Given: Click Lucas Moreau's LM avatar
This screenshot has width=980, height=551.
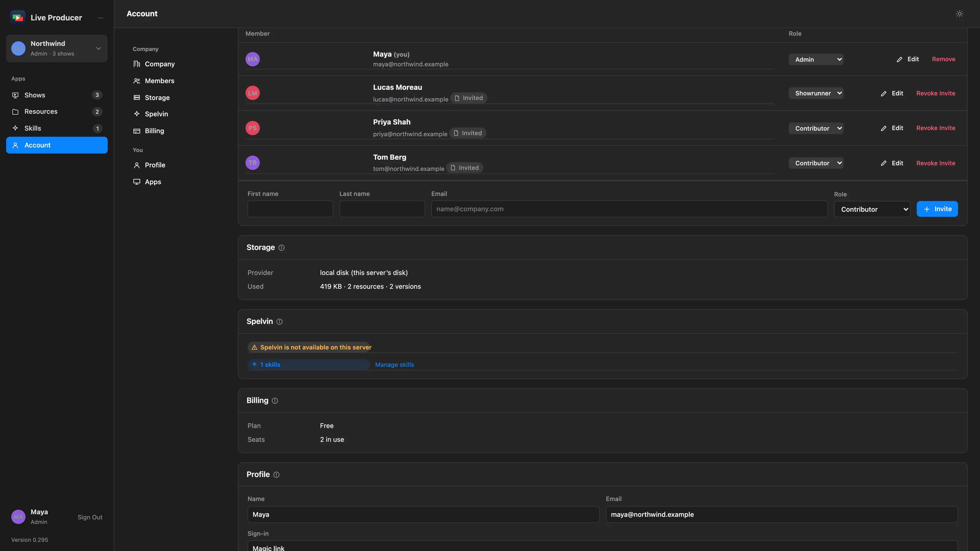Looking at the screenshot, I should tap(253, 93).
